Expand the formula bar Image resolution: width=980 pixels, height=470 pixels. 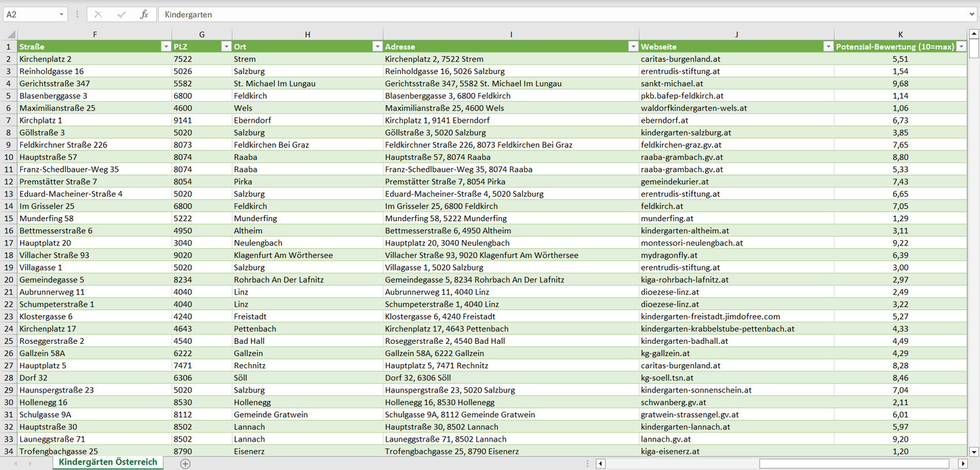[x=973, y=14]
